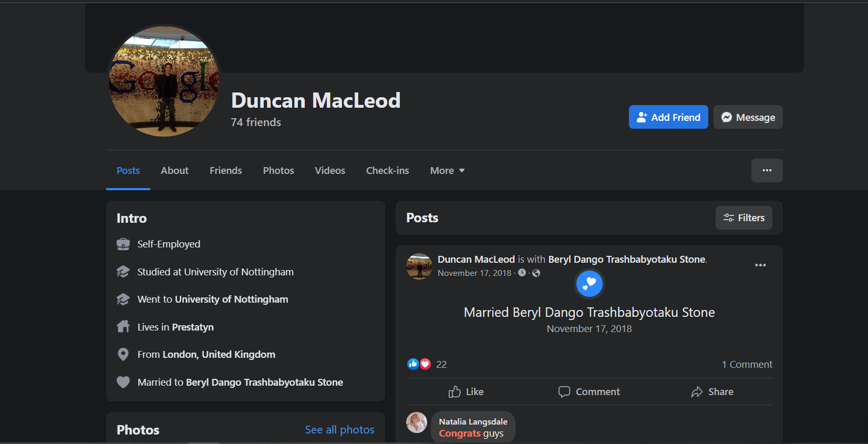868x444 pixels.
Task: Click the Comment button on post
Action: click(589, 391)
